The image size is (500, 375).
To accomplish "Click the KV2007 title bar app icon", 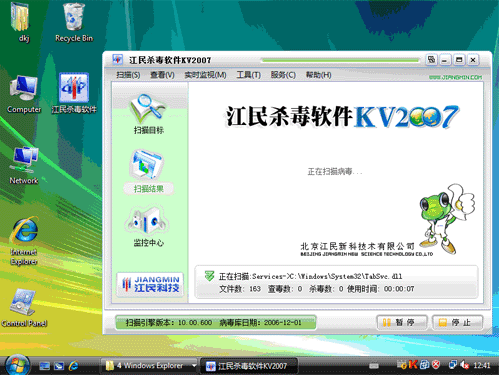I will pyautogui.click(x=117, y=60).
